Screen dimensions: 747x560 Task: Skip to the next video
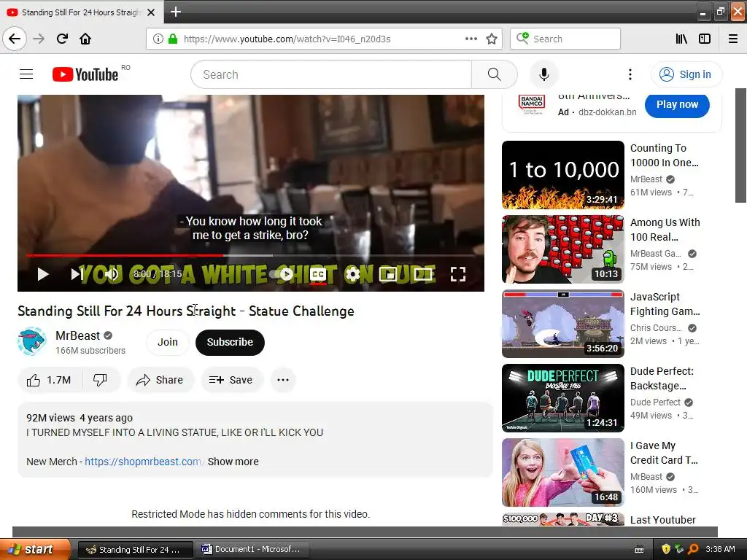tap(76, 274)
